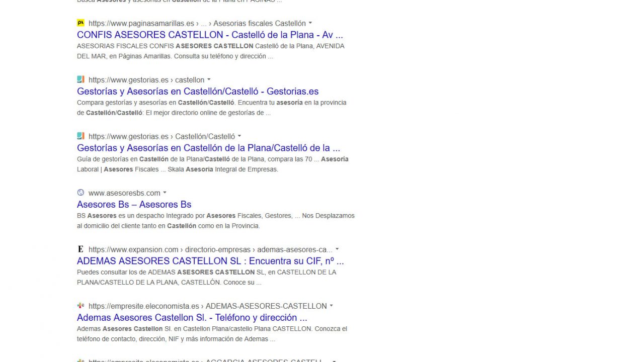The height and width of the screenshot is (362, 644).
Task: Expand dropdown arrow after 'Asesorias fiscales Castellón'
Action: pos(310,23)
